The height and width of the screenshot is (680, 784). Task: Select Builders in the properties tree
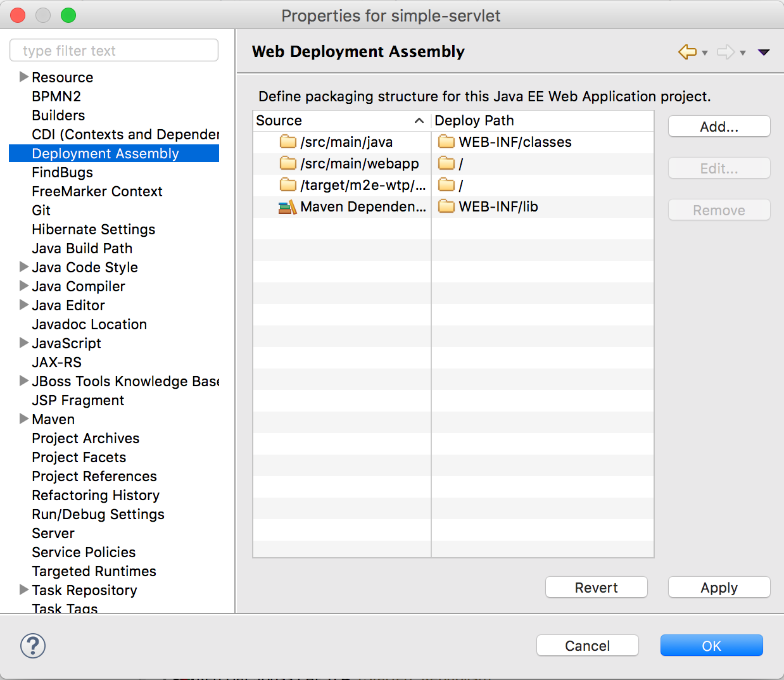pos(58,115)
